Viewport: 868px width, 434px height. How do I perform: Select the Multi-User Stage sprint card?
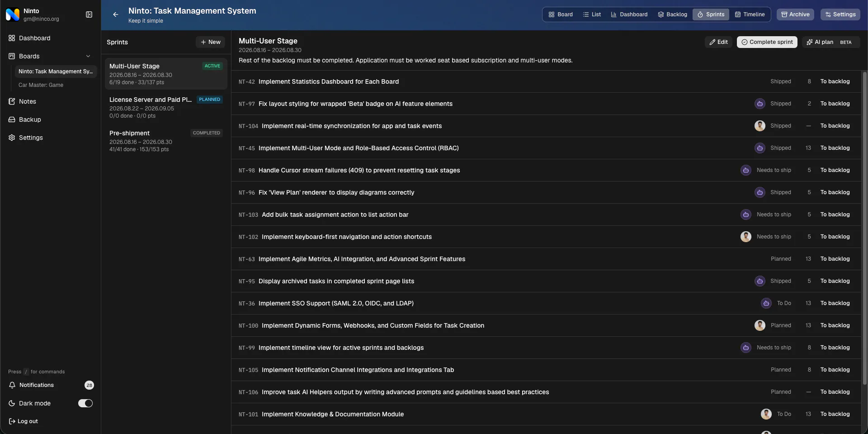point(166,74)
